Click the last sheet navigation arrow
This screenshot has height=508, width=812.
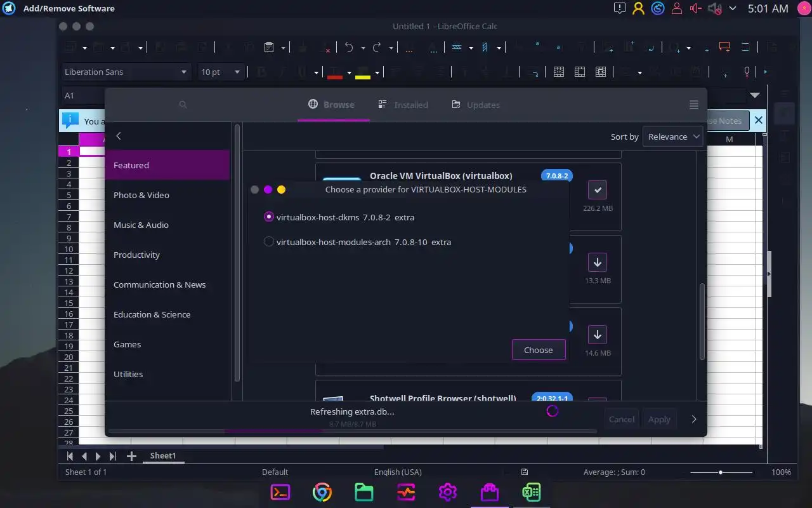coord(112,456)
